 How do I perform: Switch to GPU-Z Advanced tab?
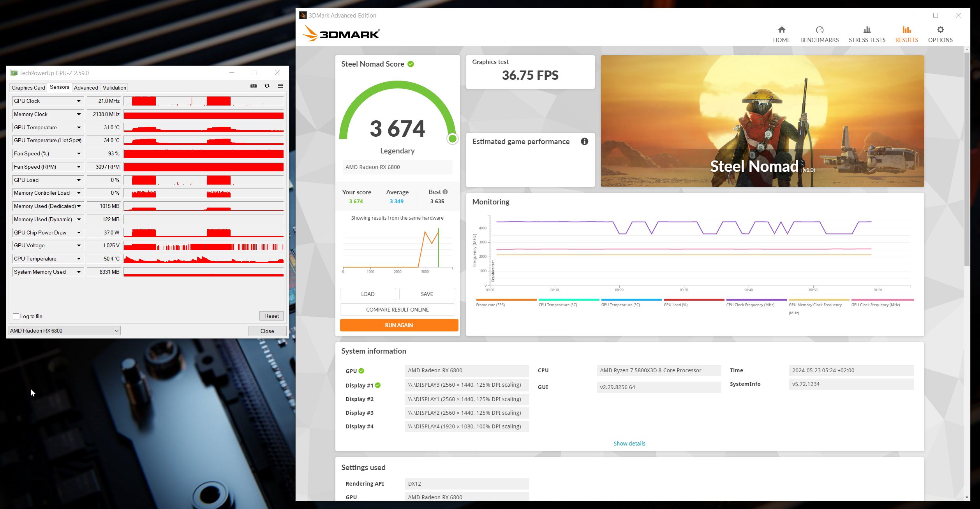point(86,88)
